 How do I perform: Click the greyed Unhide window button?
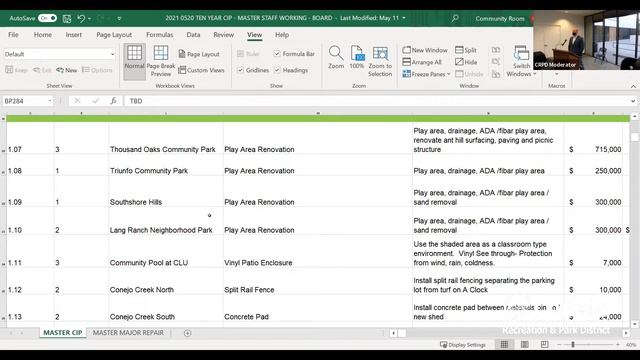[x=469, y=74]
